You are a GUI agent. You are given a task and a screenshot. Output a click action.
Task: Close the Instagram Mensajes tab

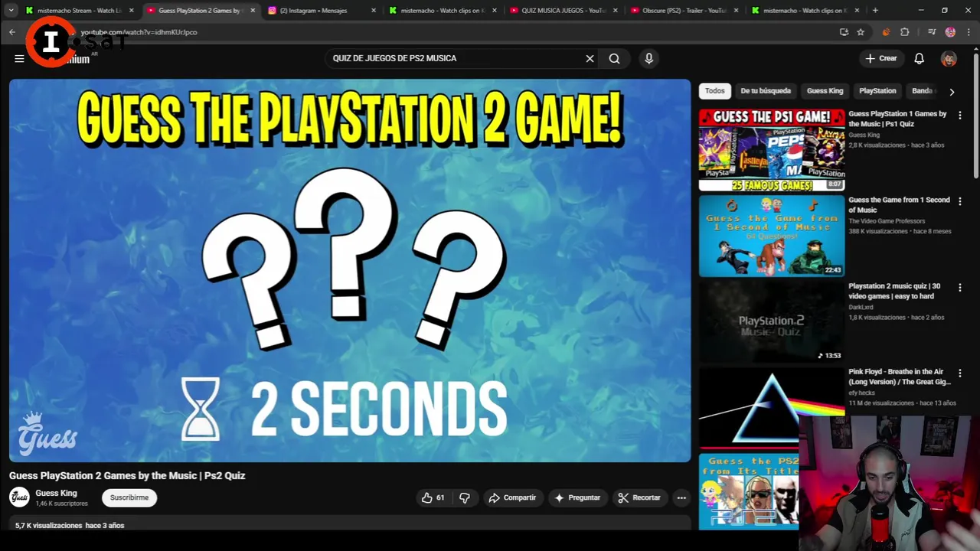374,11
